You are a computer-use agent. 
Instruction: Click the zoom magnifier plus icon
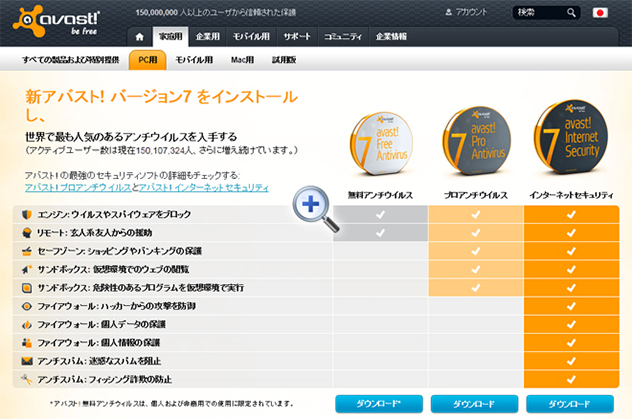316,208
